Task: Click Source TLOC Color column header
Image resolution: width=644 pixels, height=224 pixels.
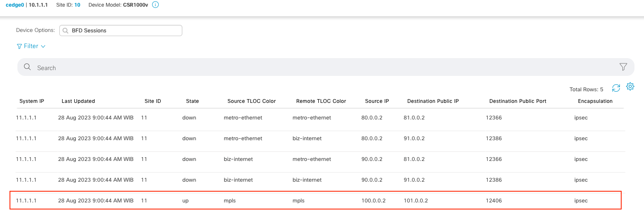Action: click(x=252, y=101)
